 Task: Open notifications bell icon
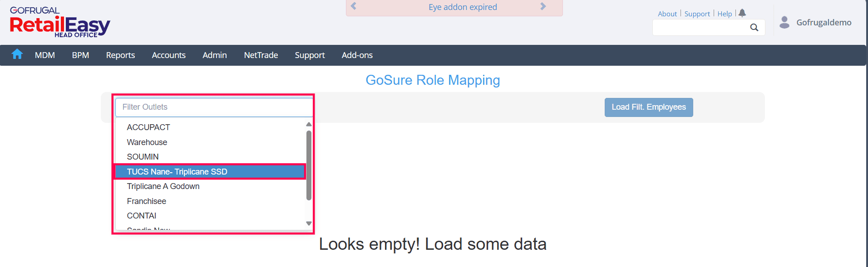742,13
